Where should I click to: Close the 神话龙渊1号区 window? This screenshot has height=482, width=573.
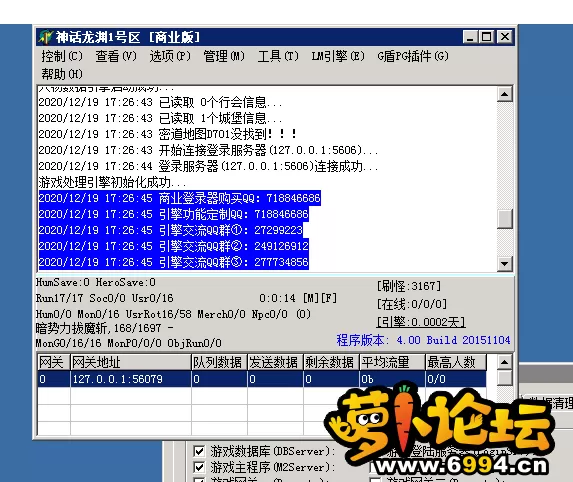click(505, 37)
